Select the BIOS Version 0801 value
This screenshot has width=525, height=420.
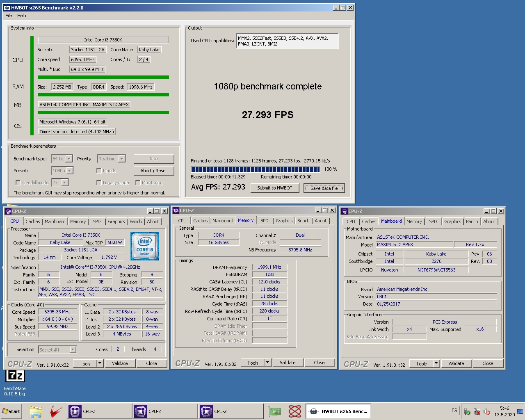436,297
